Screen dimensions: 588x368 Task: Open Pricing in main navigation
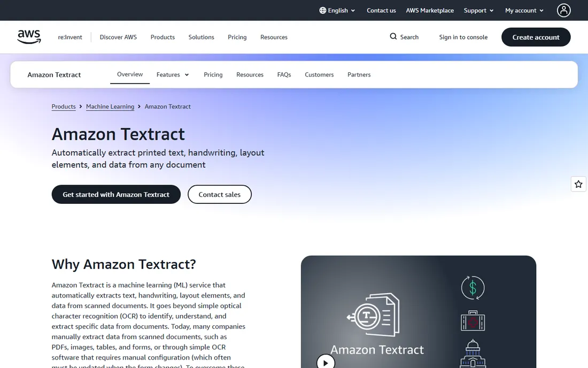pyautogui.click(x=237, y=37)
